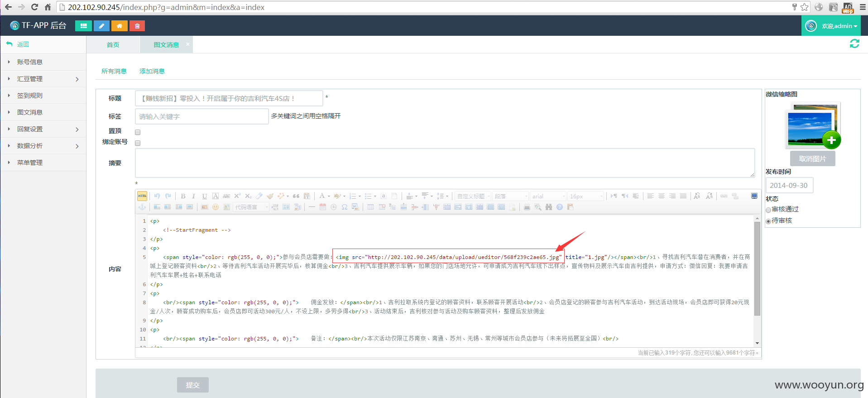Open the font color A picker
The height and width of the screenshot is (398, 868).
tap(322, 196)
